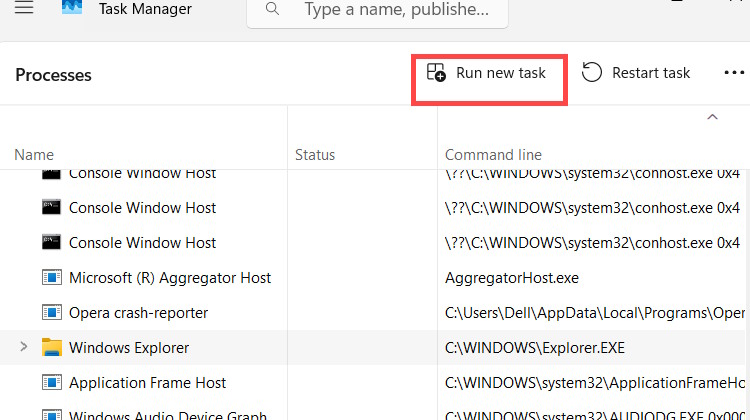
Task: Click the Processes page heading
Action: (x=53, y=75)
